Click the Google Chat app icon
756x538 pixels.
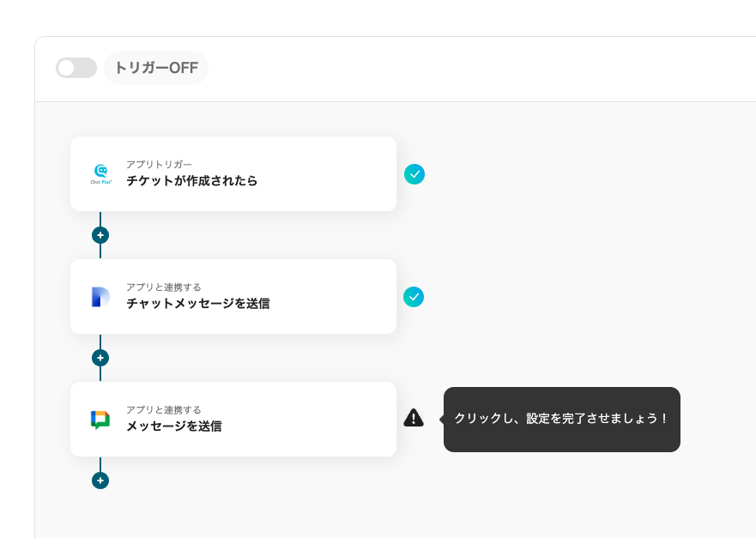pos(100,420)
